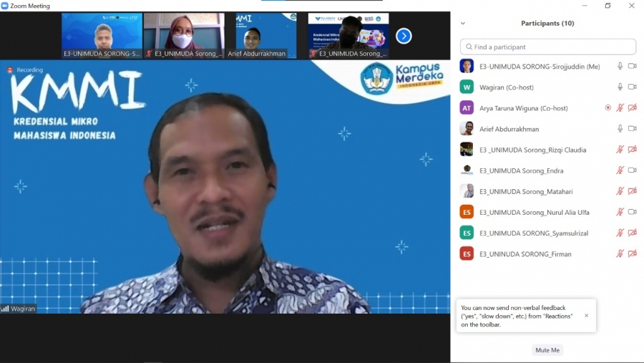644x363 pixels.
Task: Click the Zoom Meeting app icon in title bar
Action: click(4, 6)
